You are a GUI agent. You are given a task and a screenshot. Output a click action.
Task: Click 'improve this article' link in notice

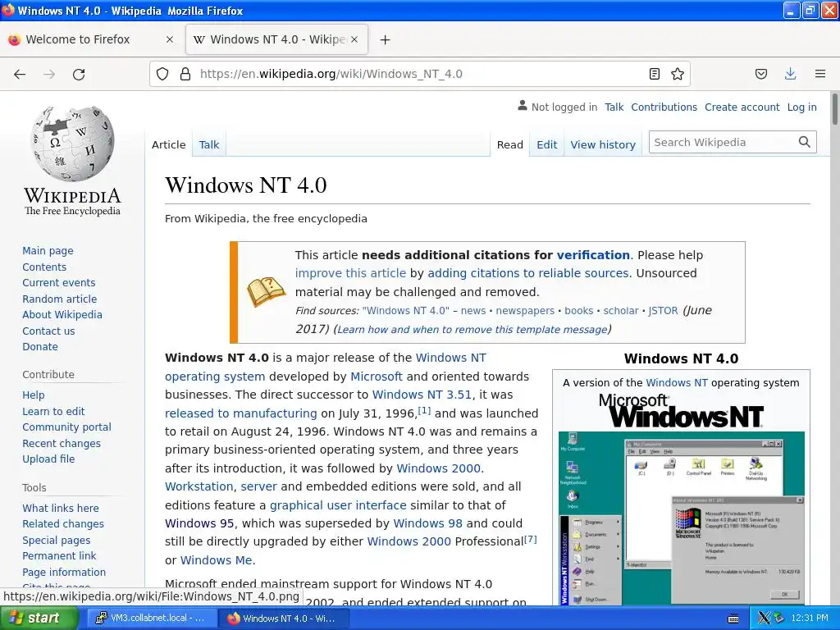click(350, 273)
